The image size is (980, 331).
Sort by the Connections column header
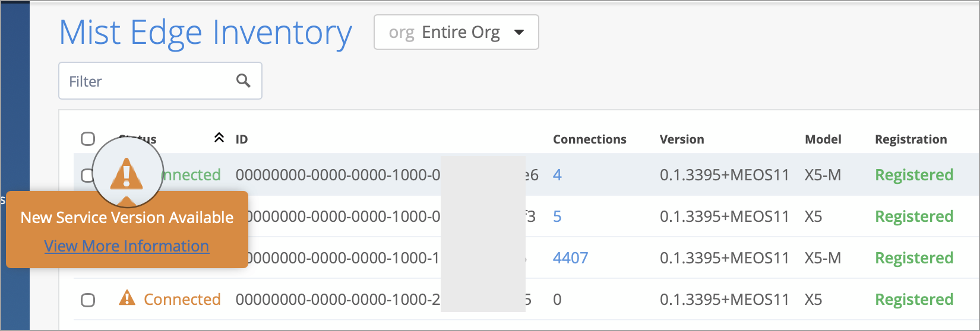pyautogui.click(x=589, y=139)
